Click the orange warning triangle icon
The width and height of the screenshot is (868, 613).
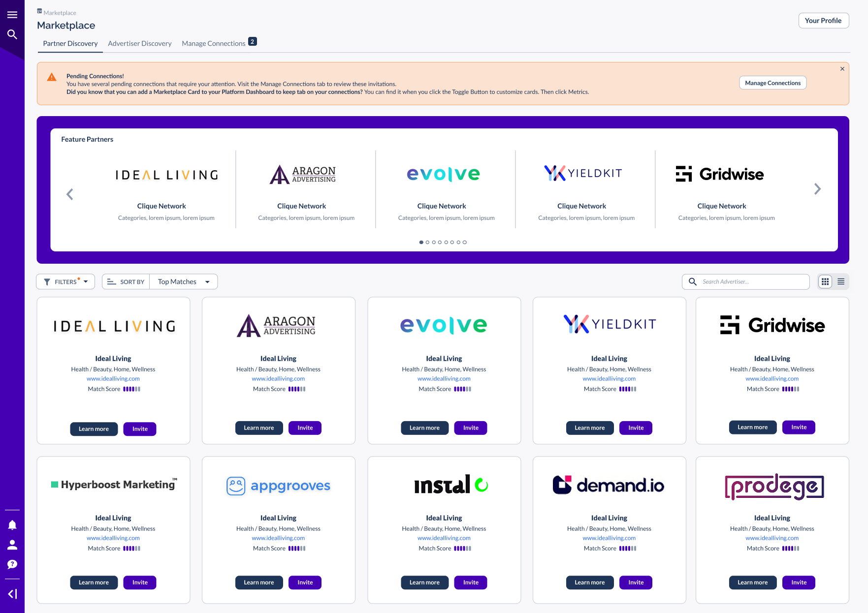point(52,77)
